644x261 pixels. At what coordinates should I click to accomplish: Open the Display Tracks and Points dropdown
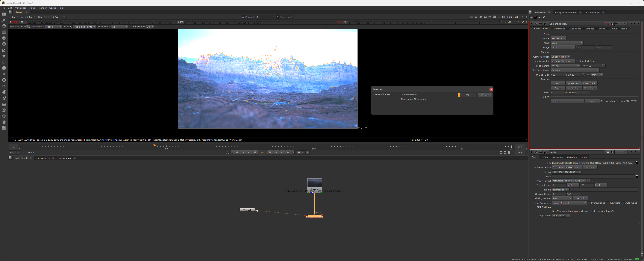84,27
